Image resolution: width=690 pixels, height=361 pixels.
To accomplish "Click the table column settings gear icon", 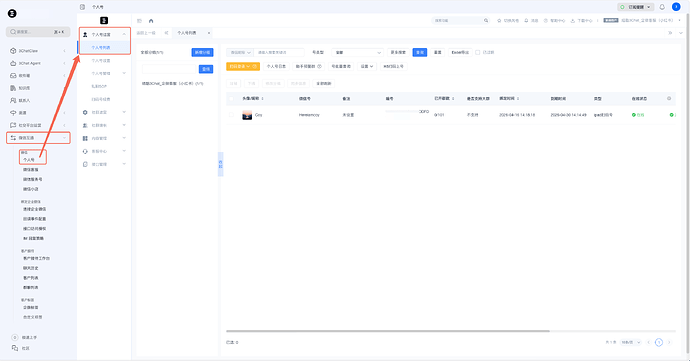I will pyautogui.click(x=669, y=98).
